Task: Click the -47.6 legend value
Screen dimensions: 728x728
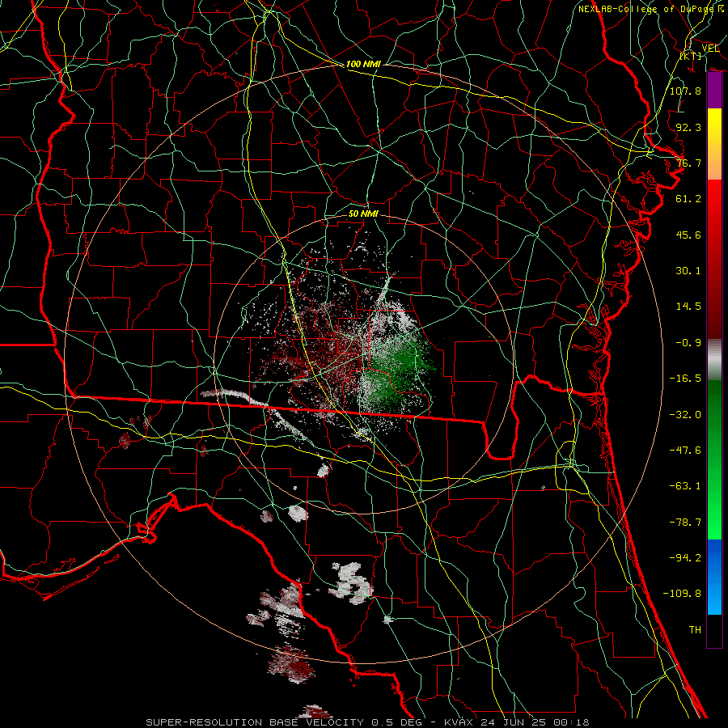Action: [x=685, y=450]
